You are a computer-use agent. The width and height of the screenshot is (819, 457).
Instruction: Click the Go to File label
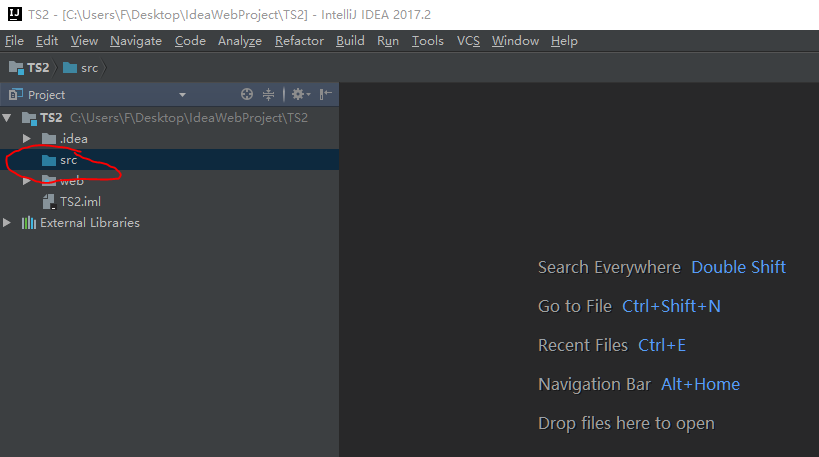click(575, 306)
